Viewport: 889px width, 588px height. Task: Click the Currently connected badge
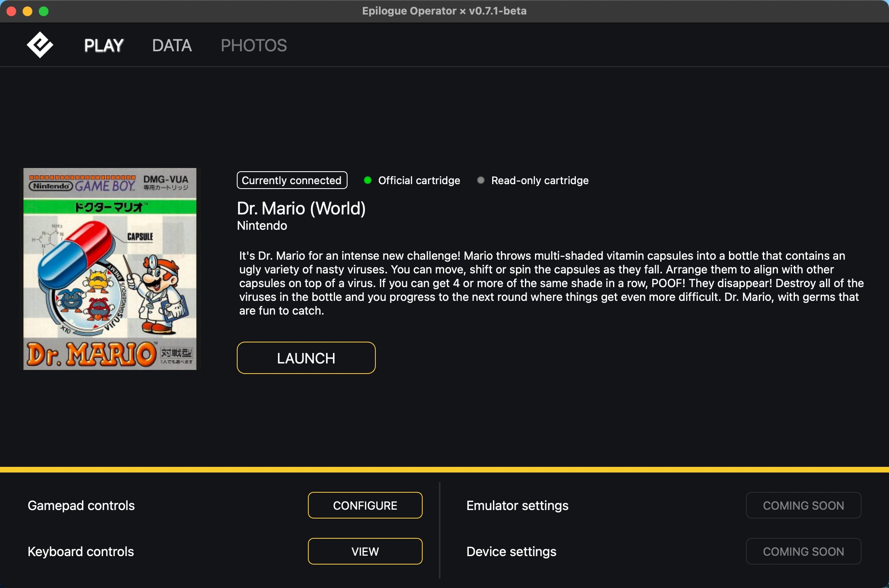pyautogui.click(x=292, y=180)
